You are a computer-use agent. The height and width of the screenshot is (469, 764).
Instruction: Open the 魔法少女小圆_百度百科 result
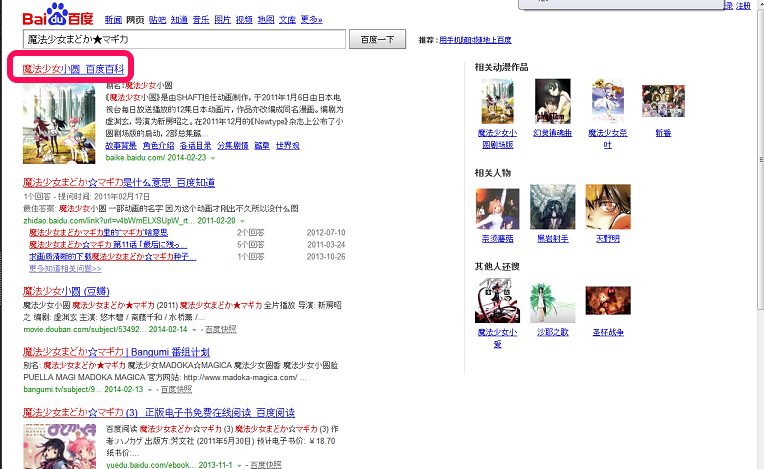point(73,69)
